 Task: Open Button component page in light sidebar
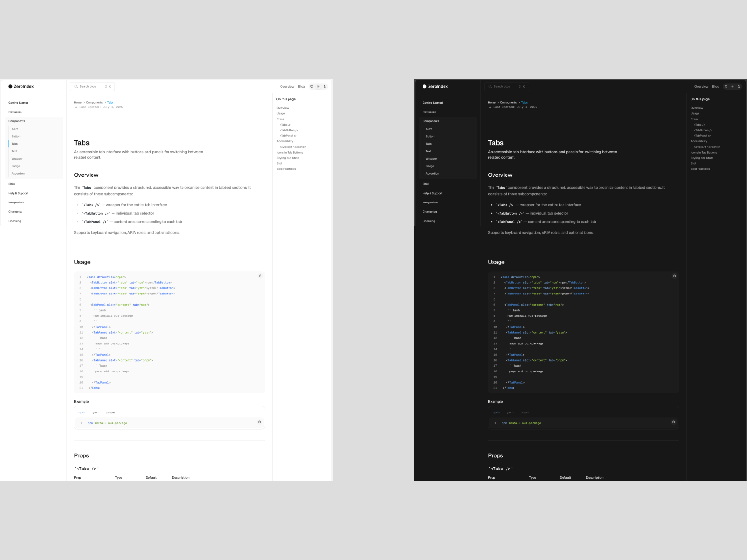coord(16,136)
